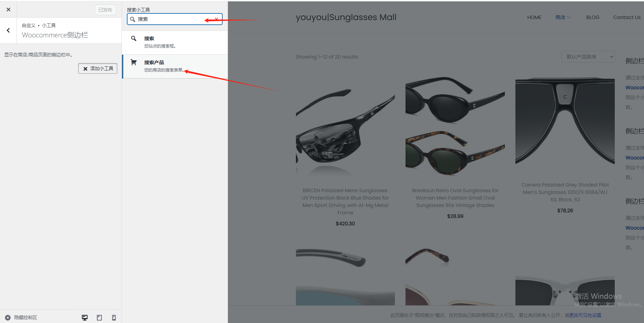
Task: Click BIRCEN Polarized Mens Sunglasses title link
Action: tap(345, 201)
